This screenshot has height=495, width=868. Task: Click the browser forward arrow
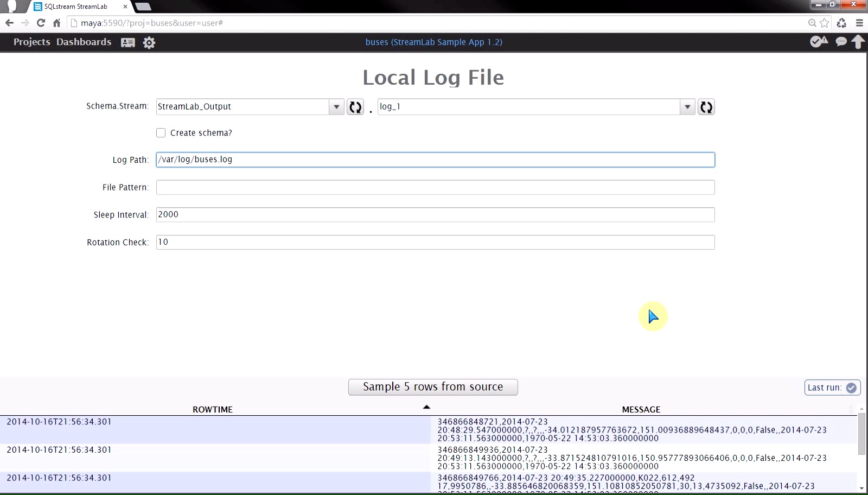click(x=25, y=23)
